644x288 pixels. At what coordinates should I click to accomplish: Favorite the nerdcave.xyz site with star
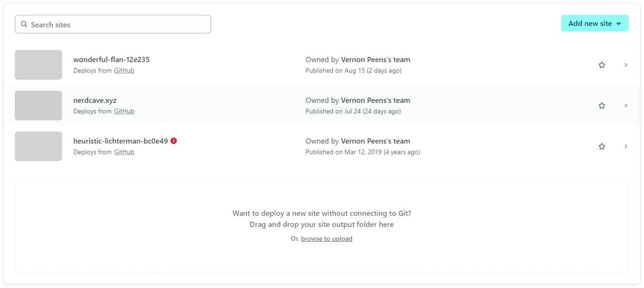click(x=602, y=106)
